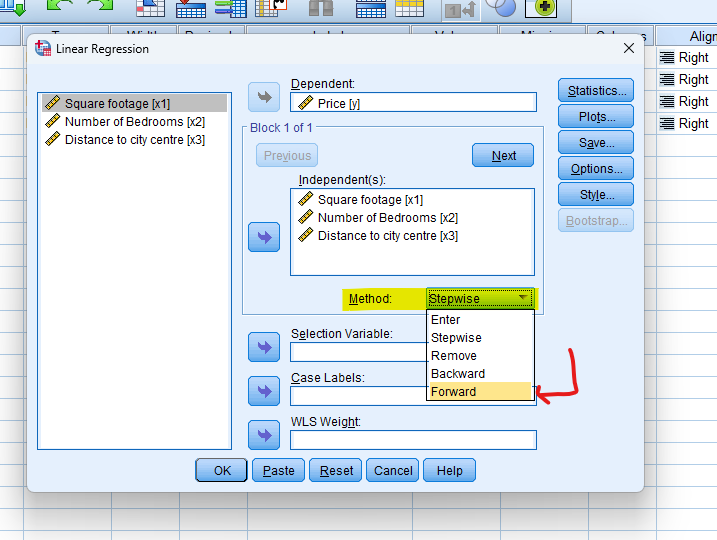
Task: Choose Enter from Method list
Action: click(x=446, y=319)
